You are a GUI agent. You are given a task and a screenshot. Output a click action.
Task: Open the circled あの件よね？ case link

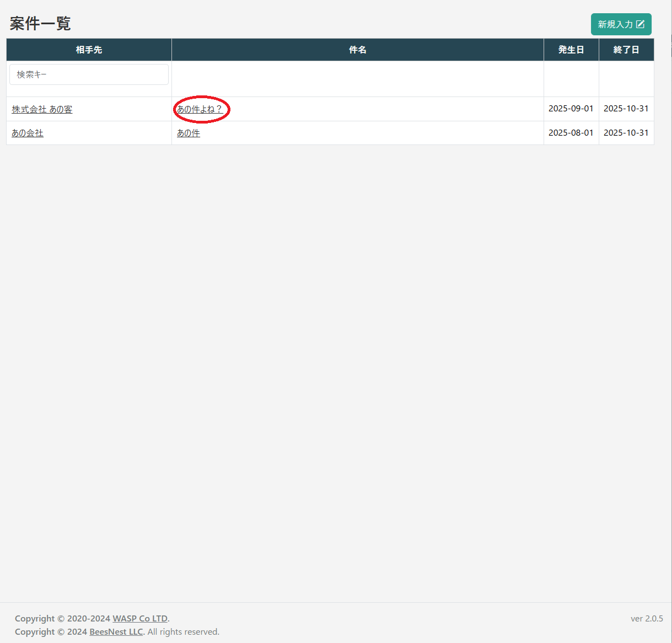[x=200, y=109]
